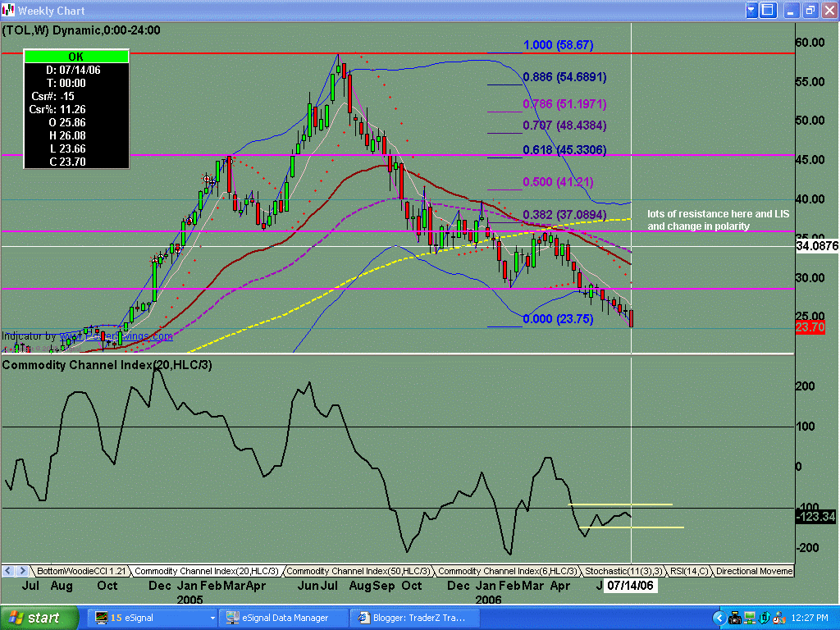Expand hidden system tray icons
Screen dimensions: 840x630
[719, 619]
